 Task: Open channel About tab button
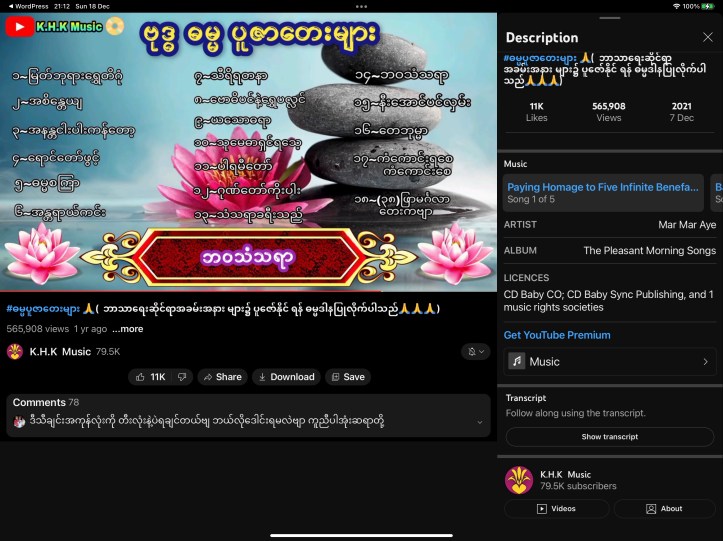664,508
